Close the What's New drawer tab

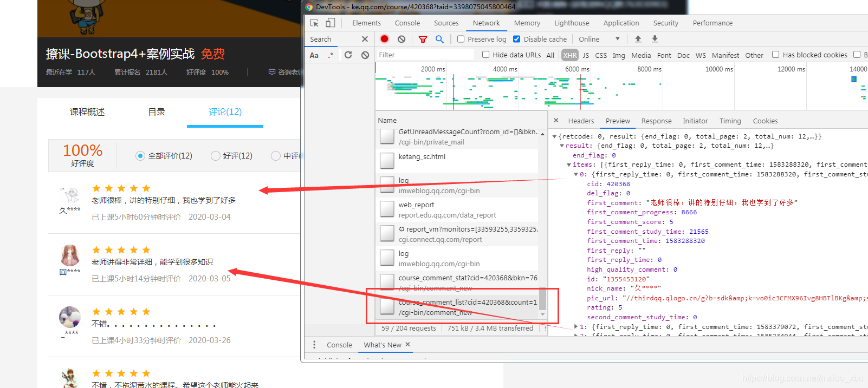[x=407, y=344]
